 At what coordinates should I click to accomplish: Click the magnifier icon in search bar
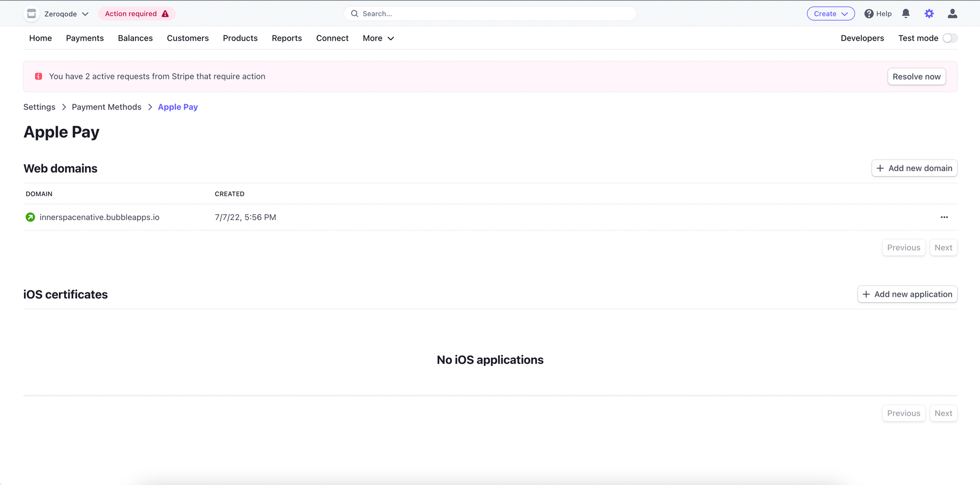tap(355, 14)
